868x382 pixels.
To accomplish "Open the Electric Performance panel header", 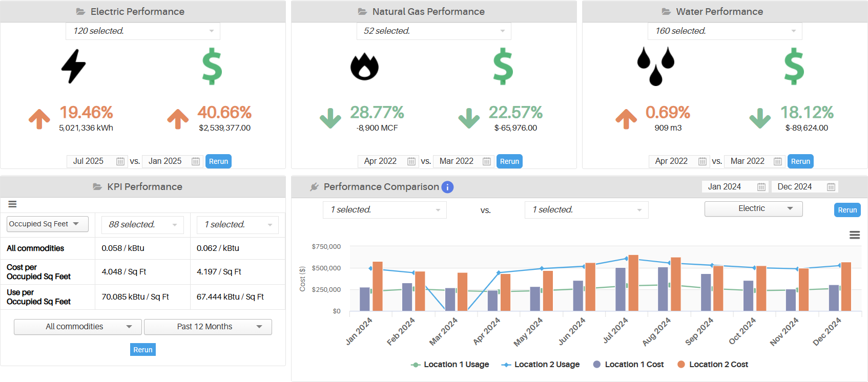I will 137,11.
